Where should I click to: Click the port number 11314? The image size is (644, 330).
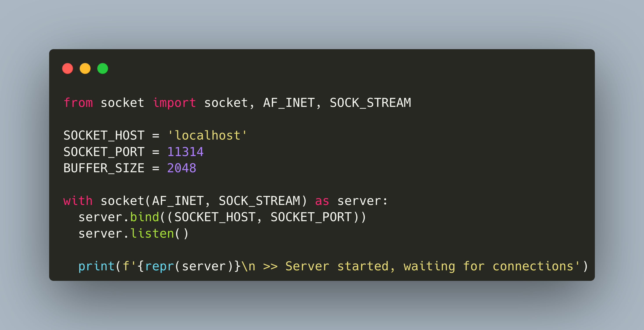(x=185, y=152)
